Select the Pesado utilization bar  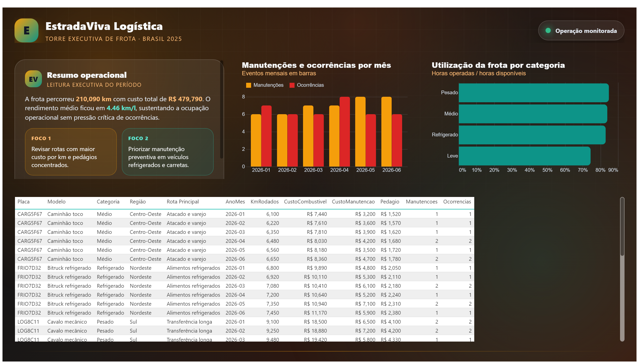click(533, 93)
